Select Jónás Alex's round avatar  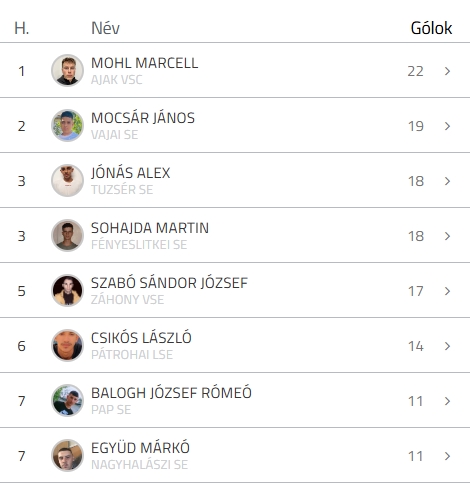67,180
